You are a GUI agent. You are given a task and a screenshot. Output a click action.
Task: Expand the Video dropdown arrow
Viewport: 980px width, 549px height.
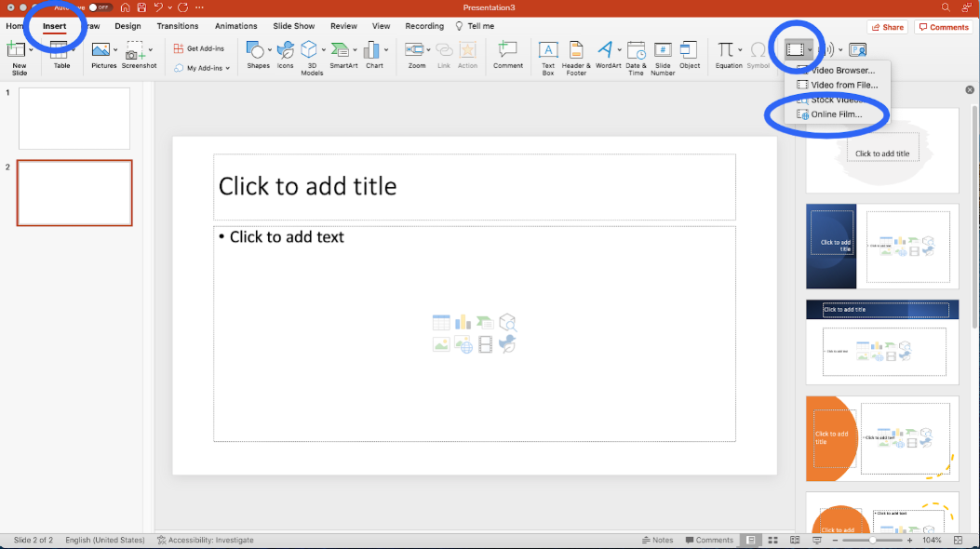(810, 50)
